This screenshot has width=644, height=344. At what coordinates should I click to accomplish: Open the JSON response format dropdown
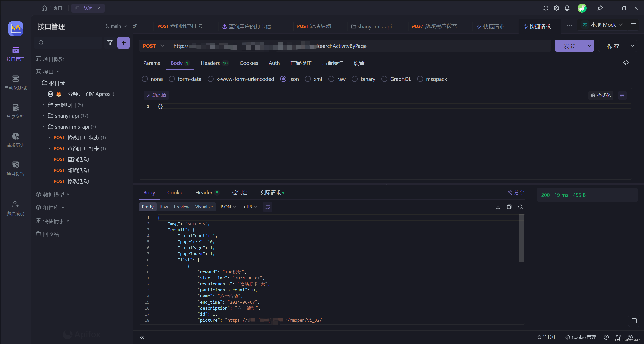(228, 207)
